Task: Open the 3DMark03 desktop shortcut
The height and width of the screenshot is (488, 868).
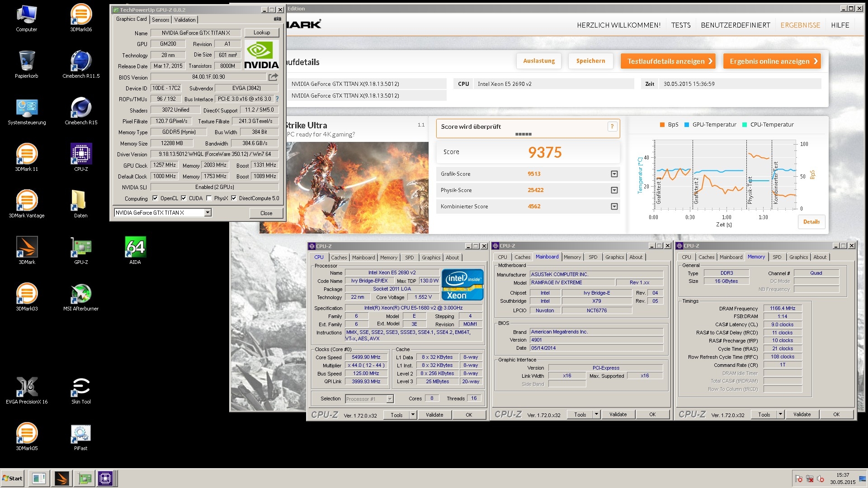Action: (27, 297)
